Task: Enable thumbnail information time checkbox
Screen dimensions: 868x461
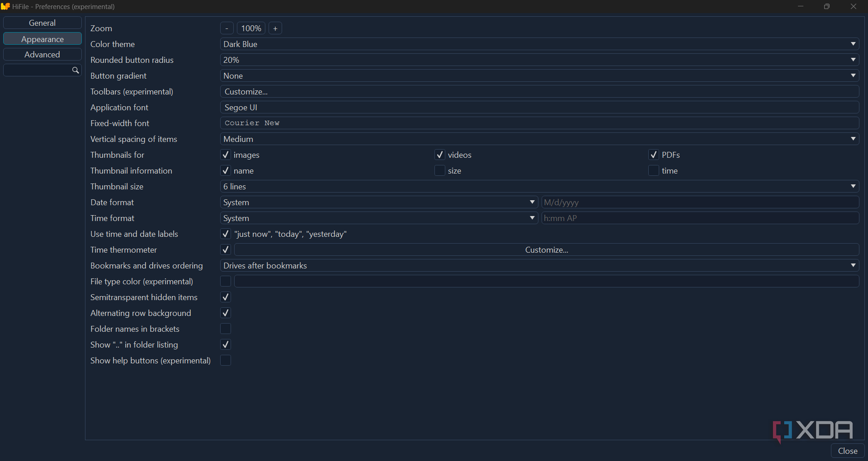Action: click(654, 171)
